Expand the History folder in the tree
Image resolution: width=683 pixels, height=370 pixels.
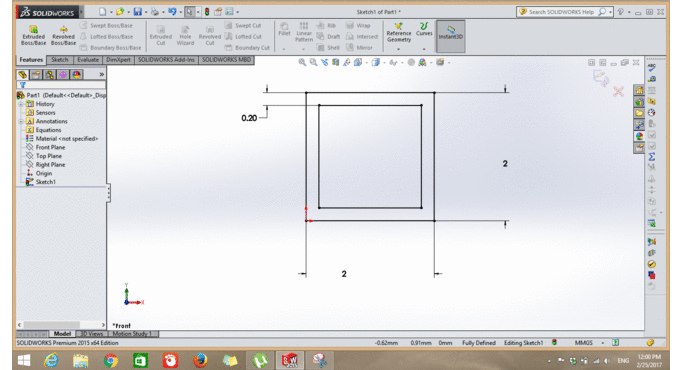(x=20, y=104)
